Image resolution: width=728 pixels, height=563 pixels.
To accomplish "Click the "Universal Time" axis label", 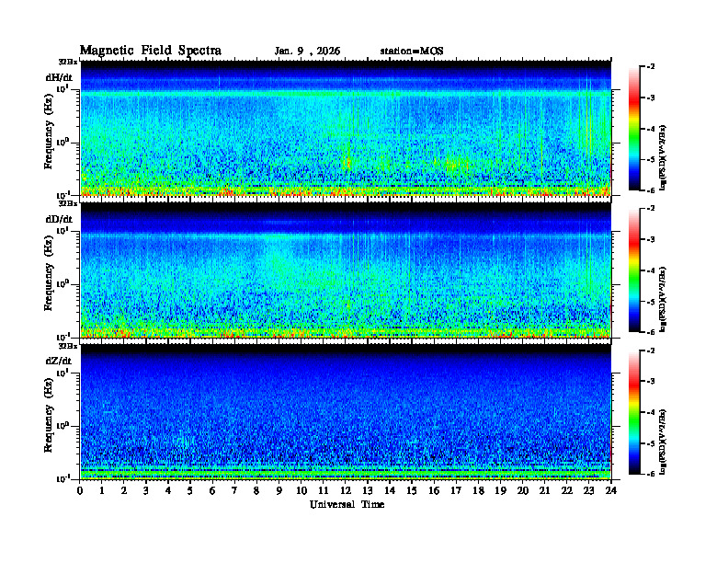I will tap(347, 504).
